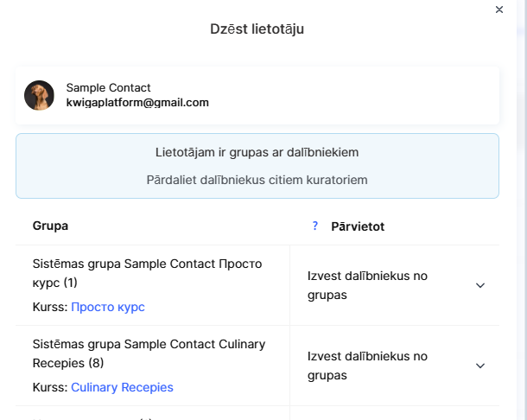Click 'Pārdaliet dalībniekus citiem kuratoriem' hint text
This screenshot has height=420, width=527.
coord(257,180)
